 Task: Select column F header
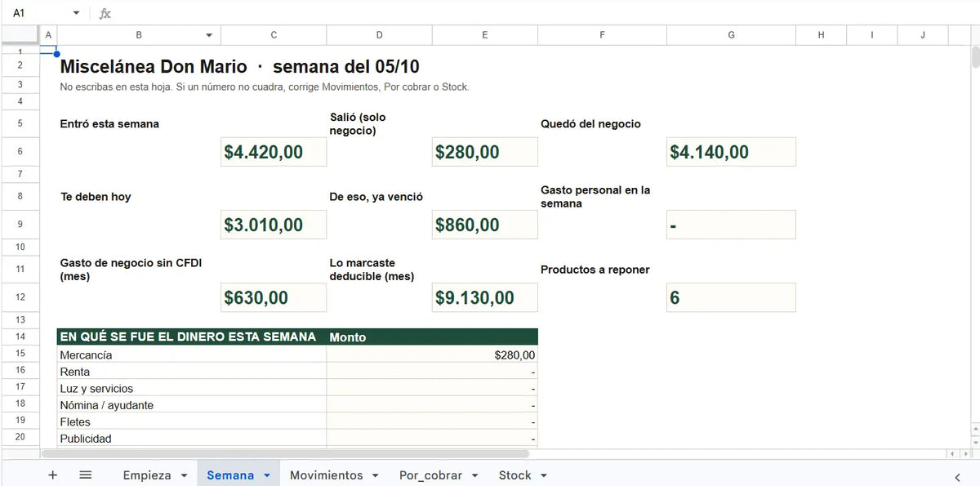click(x=602, y=35)
